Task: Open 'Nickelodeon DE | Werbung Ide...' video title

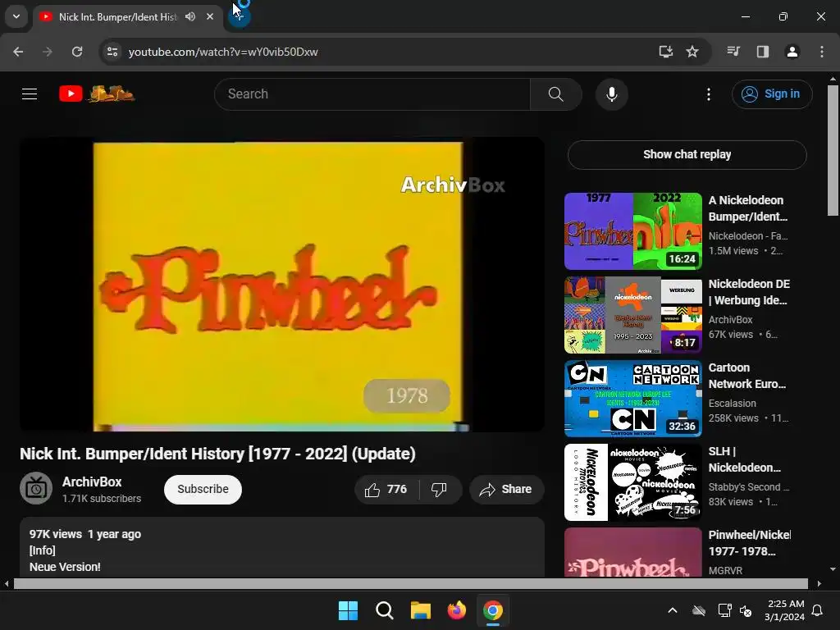Action: pos(749,292)
